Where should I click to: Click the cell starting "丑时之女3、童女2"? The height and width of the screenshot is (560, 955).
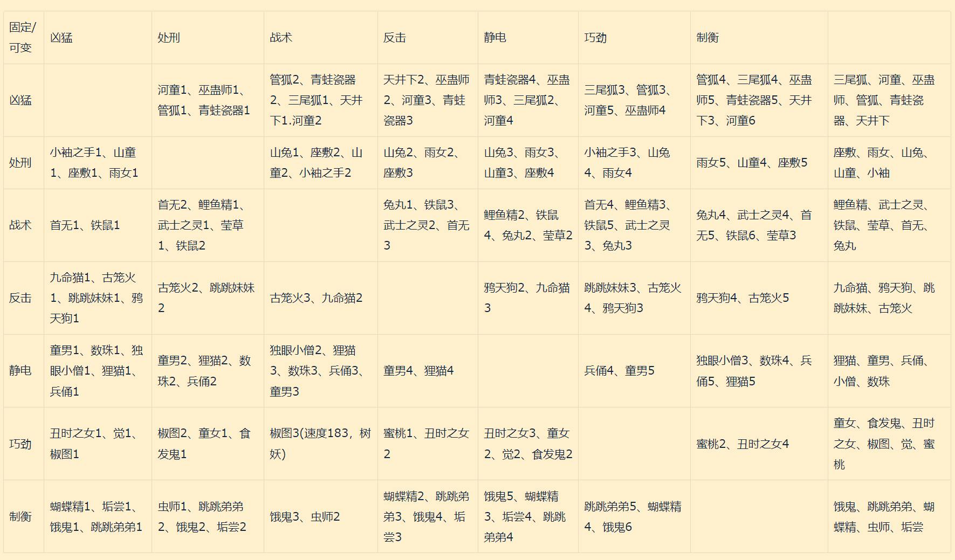point(528,444)
